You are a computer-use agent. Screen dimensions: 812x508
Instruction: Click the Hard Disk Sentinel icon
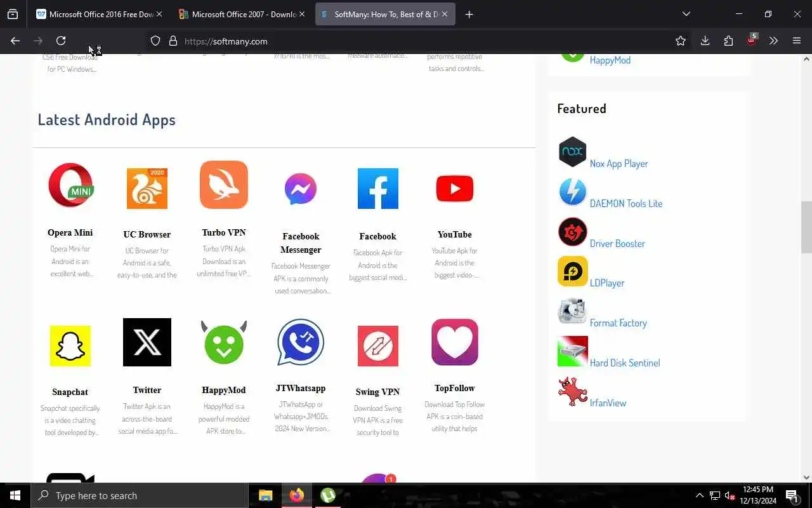(572, 352)
